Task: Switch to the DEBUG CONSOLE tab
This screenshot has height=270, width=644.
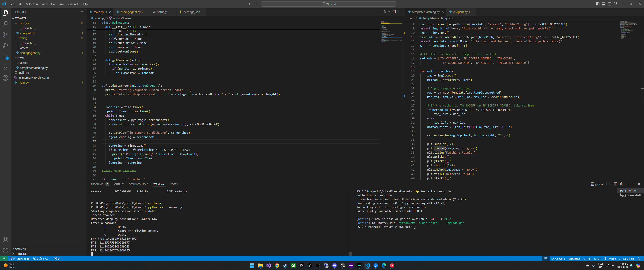Action: pyautogui.click(x=138, y=184)
